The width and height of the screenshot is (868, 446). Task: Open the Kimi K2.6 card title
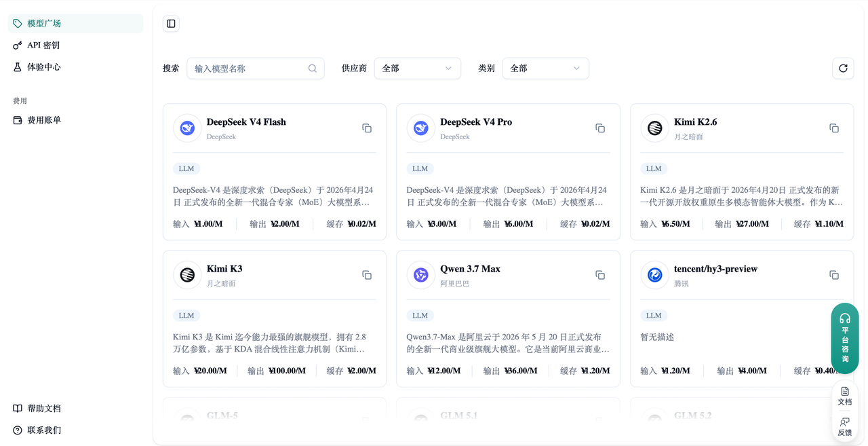pos(695,122)
